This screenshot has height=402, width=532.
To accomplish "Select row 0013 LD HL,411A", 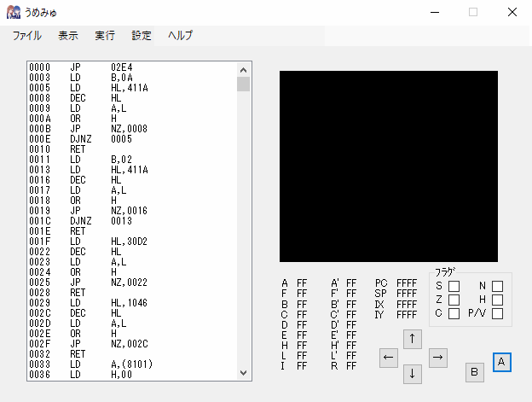I will tap(132, 170).
